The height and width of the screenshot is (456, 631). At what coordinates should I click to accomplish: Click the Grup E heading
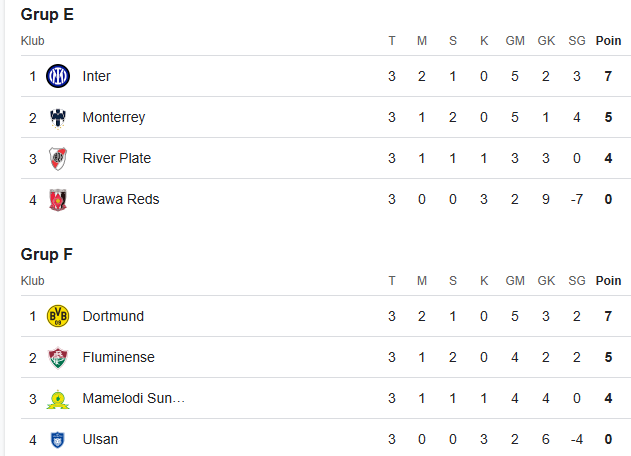[x=47, y=14]
